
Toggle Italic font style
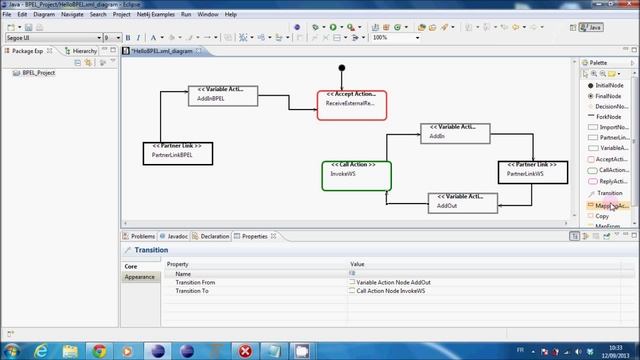[x=138, y=38]
